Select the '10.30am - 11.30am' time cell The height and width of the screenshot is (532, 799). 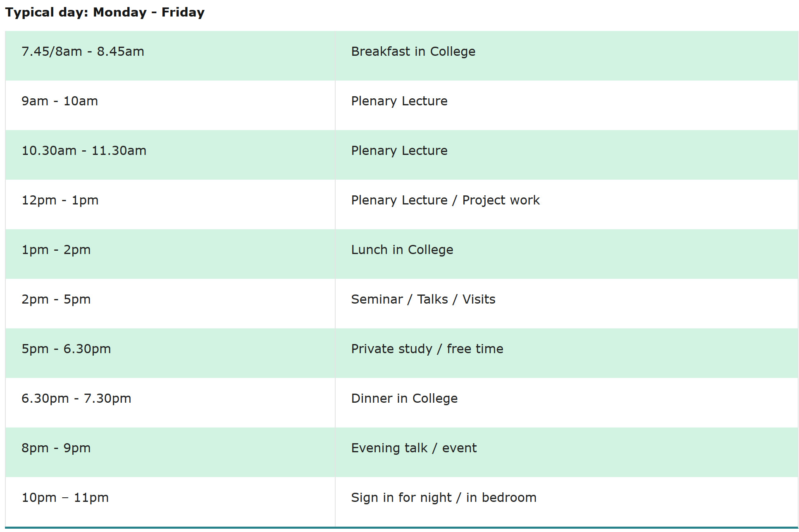[170, 155]
